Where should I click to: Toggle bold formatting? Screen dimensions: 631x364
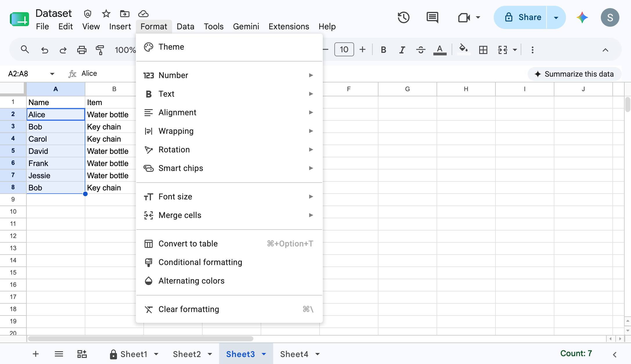(383, 50)
